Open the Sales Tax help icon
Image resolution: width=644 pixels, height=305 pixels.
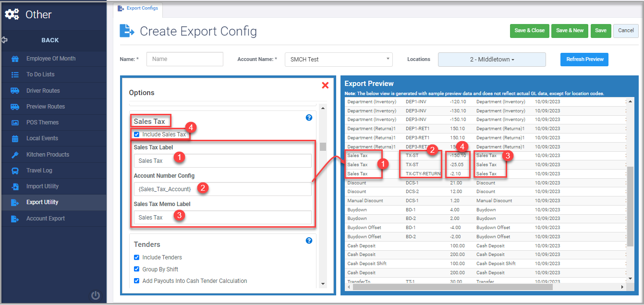(309, 117)
